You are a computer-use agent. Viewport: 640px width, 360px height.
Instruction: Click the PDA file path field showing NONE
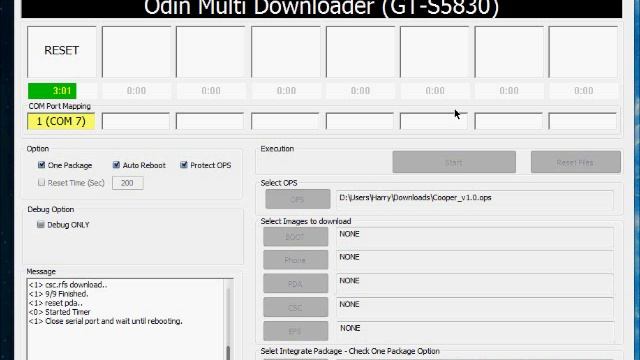click(475, 285)
